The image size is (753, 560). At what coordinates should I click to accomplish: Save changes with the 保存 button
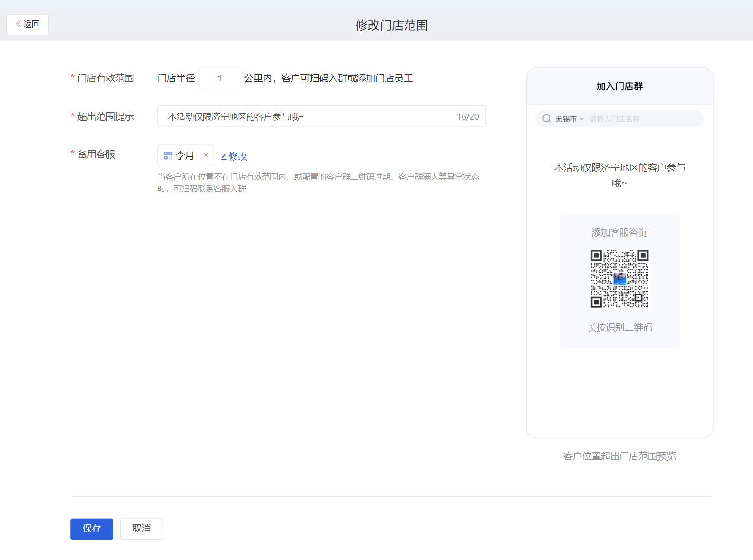click(x=92, y=529)
